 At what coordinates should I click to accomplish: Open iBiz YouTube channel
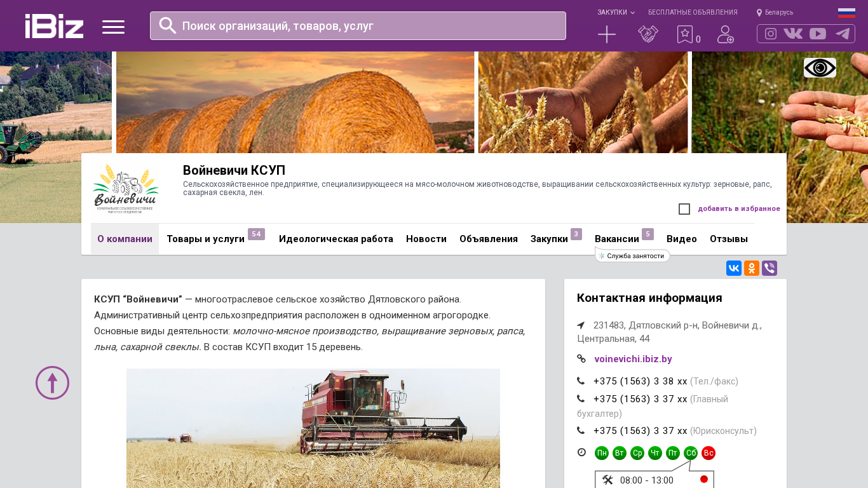point(818,34)
